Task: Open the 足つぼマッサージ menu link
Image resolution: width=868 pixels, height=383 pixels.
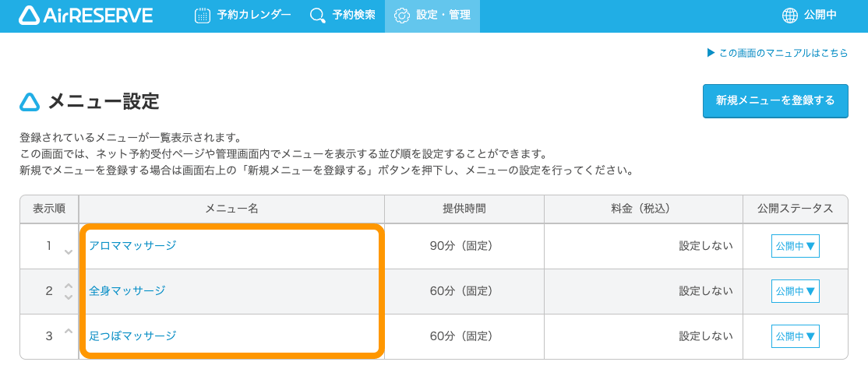Action: click(x=133, y=336)
